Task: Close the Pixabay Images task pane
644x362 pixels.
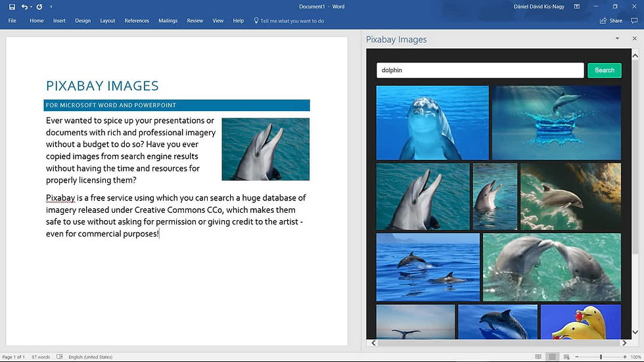Action: (634, 39)
